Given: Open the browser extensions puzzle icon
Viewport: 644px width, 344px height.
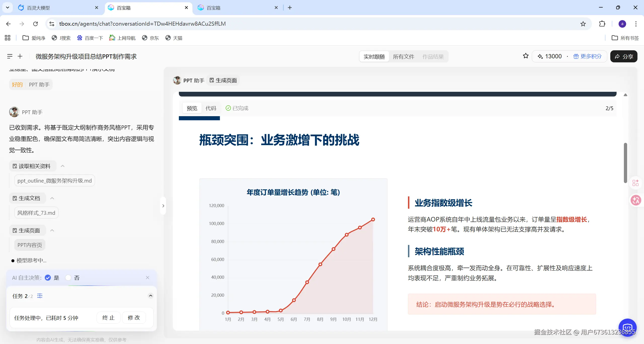Looking at the screenshot, I should point(602,24).
